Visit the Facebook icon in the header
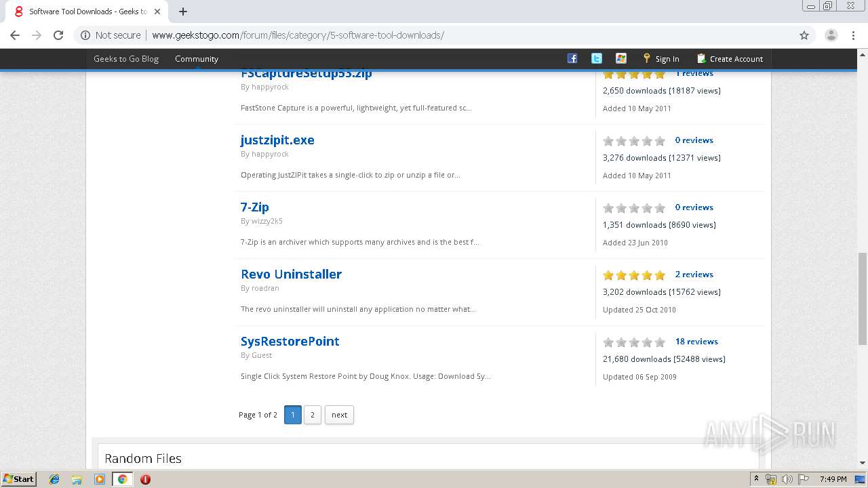 pyautogui.click(x=572, y=58)
